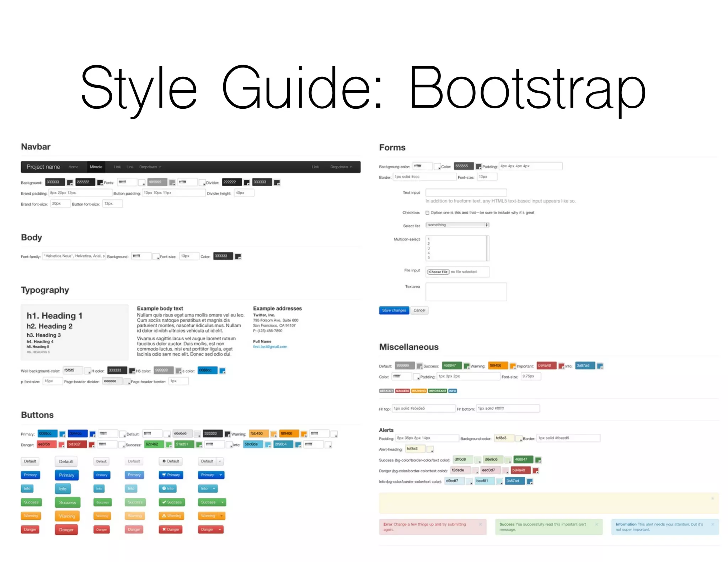Tick the 'Option one is this and that' checkbox
This screenshot has height=562, width=728.
[427, 213]
